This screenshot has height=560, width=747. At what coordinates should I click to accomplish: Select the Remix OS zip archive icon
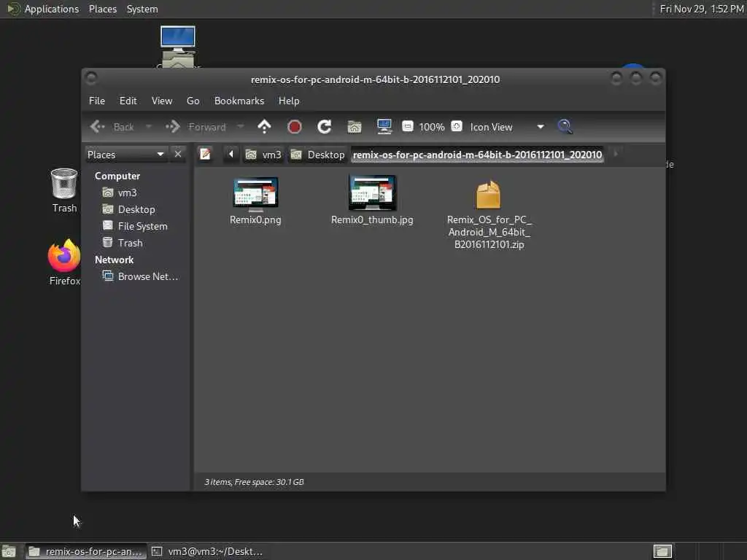click(488, 194)
